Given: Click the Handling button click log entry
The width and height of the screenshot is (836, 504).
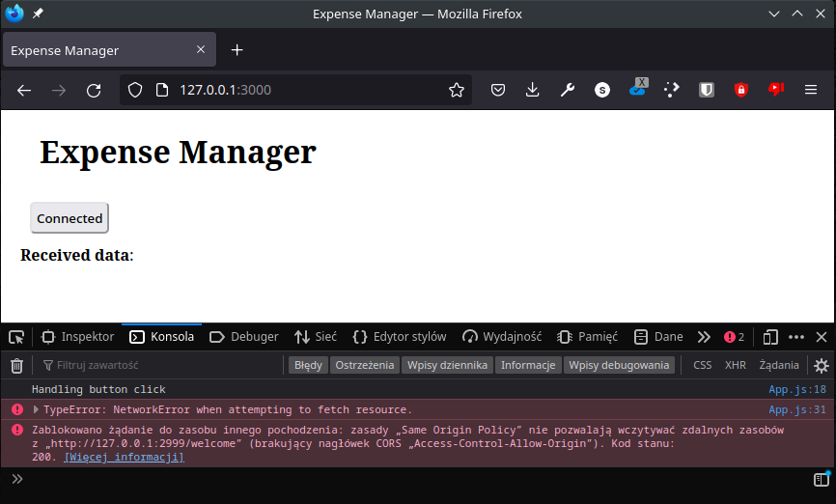Looking at the screenshot, I should pyautogui.click(x=98, y=389).
